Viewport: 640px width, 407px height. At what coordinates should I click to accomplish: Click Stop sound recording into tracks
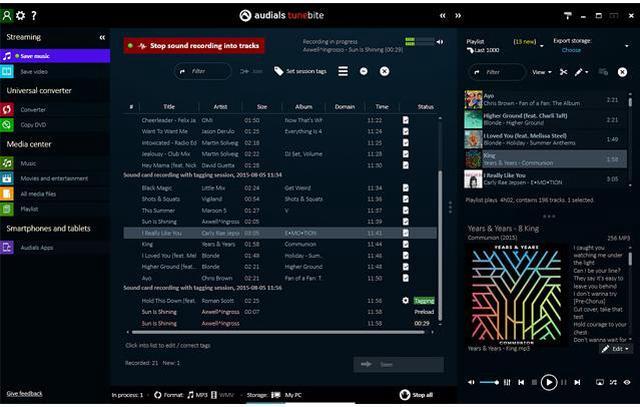tap(194, 46)
